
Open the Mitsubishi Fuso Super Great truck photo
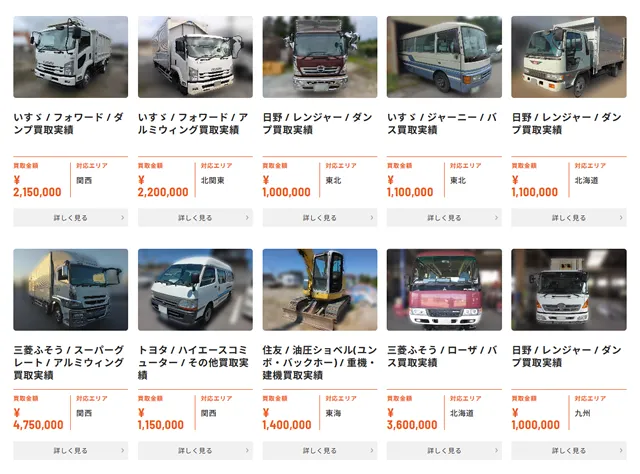(71, 289)
